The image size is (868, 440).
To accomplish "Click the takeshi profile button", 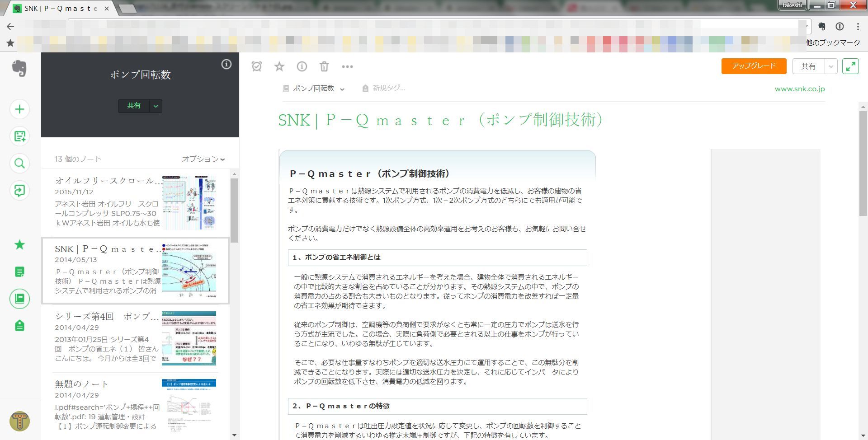I will pyautogui.click(x=792, y=5).
